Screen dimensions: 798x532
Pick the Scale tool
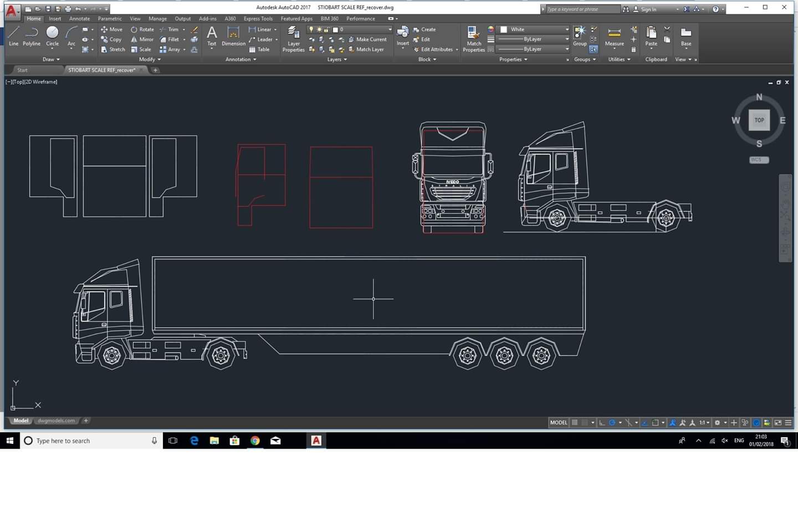(141, 49)
